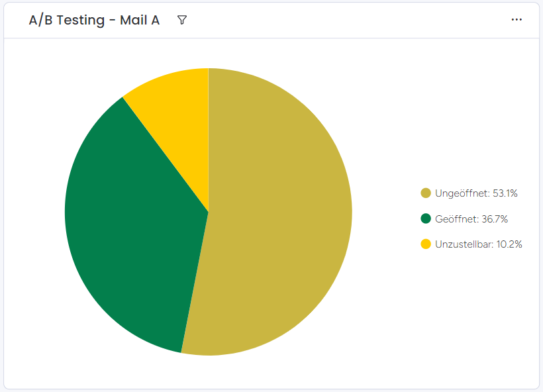This screenshot has height=392, width=543.
Task: Click the center point where the pie slices meet
Action: (x=209, y=212)
